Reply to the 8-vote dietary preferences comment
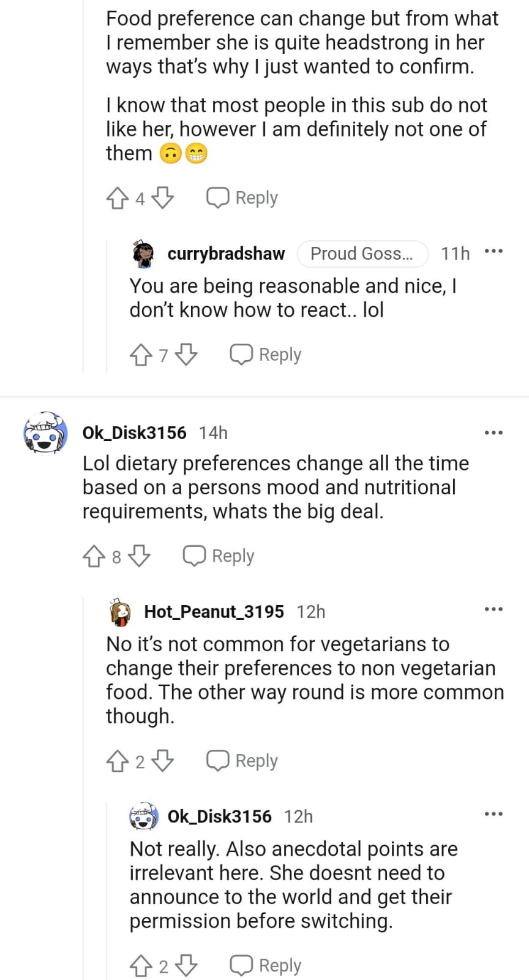Screen dimensions: 529x980 (219, 556)
